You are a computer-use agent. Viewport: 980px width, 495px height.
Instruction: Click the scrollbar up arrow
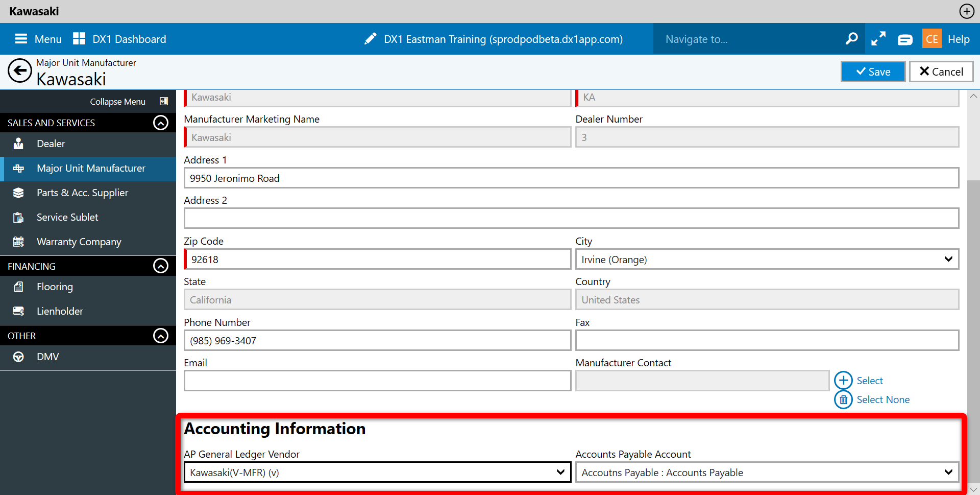973,96
